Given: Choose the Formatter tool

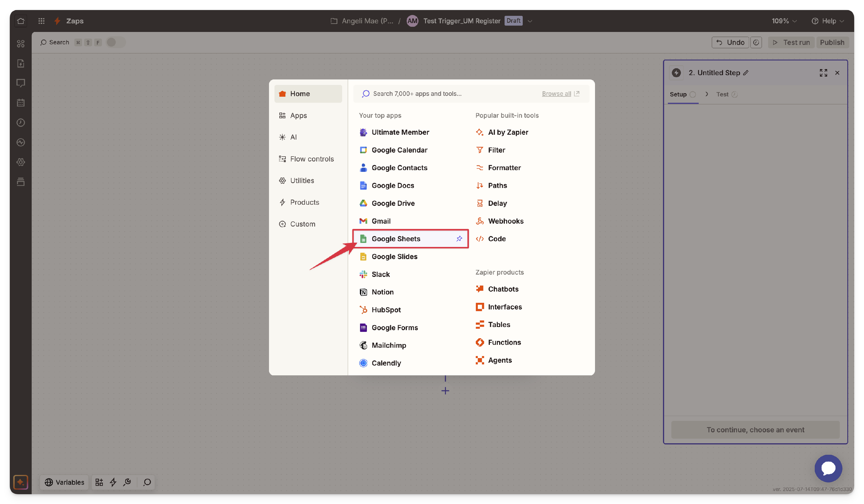Looking at the screenshot, I should point(530,168).
